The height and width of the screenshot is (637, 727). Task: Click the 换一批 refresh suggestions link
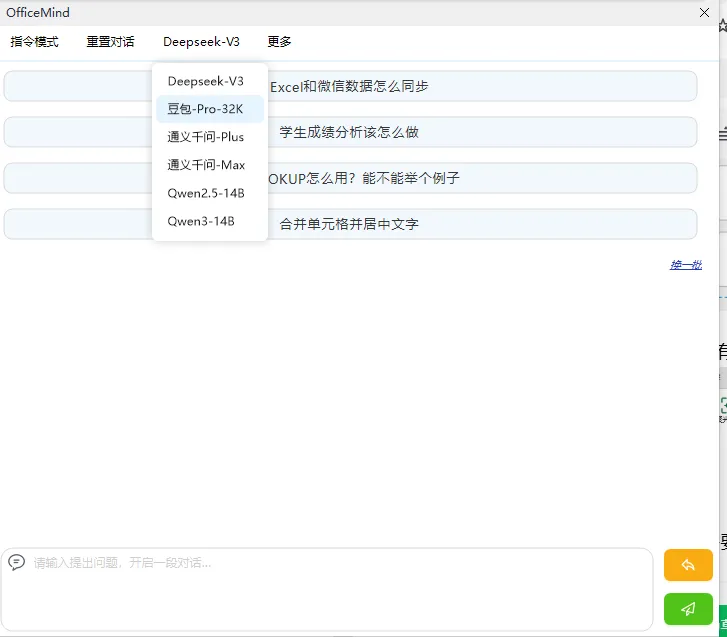tap(686, 265)
